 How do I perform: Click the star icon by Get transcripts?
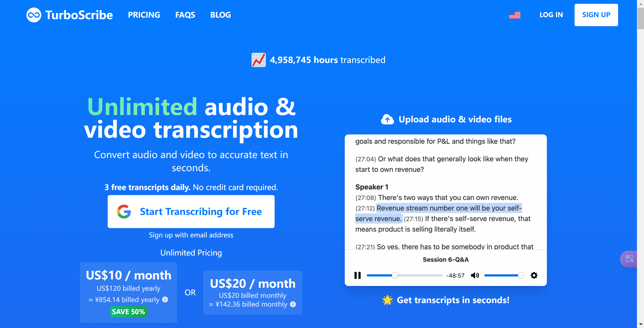(x=387, y=300)
